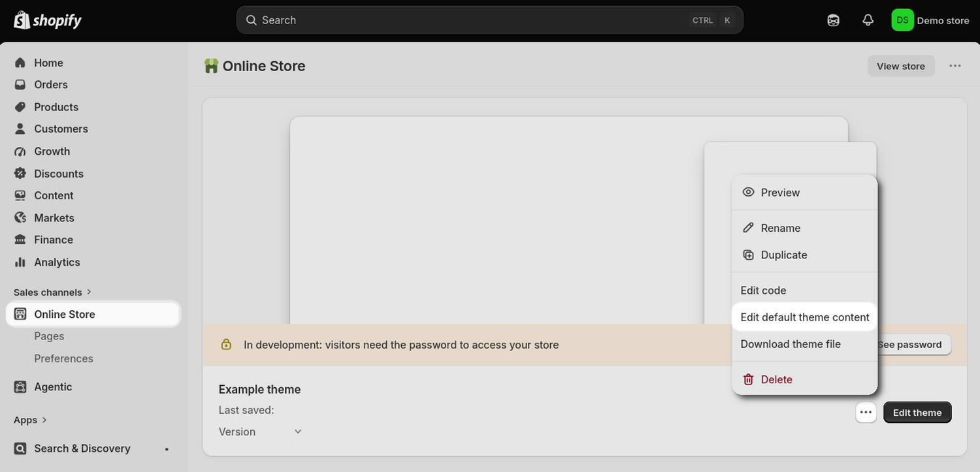Select Rename in the theme menu

pyautogui.click(x=804, y=228)
